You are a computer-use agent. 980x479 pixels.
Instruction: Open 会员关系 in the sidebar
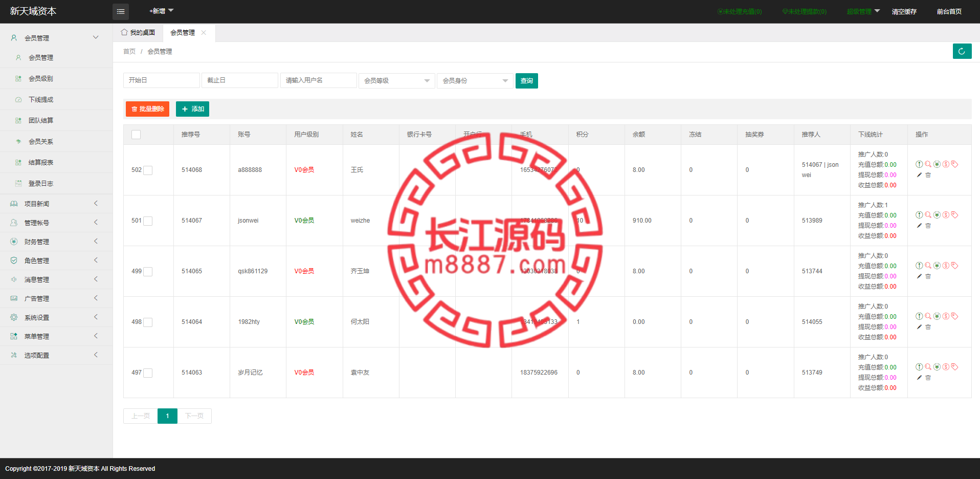[x=56, y=141]
